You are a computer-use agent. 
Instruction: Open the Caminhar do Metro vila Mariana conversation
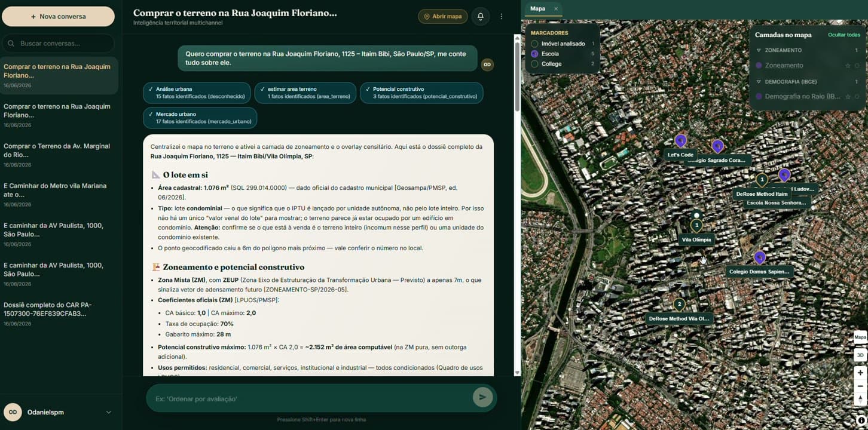pos(59,194)
